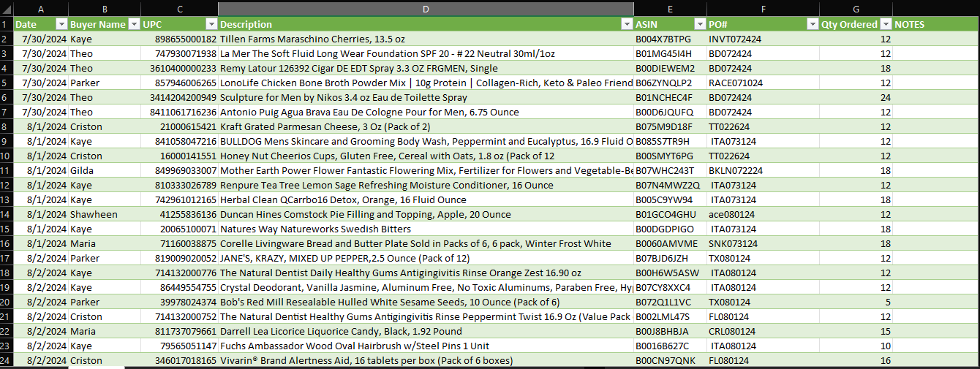Viewport: 980px width, 369px height.
Task: Select the Tillen Farms Maraschino Cherries cell
Action: click(426, 39)
